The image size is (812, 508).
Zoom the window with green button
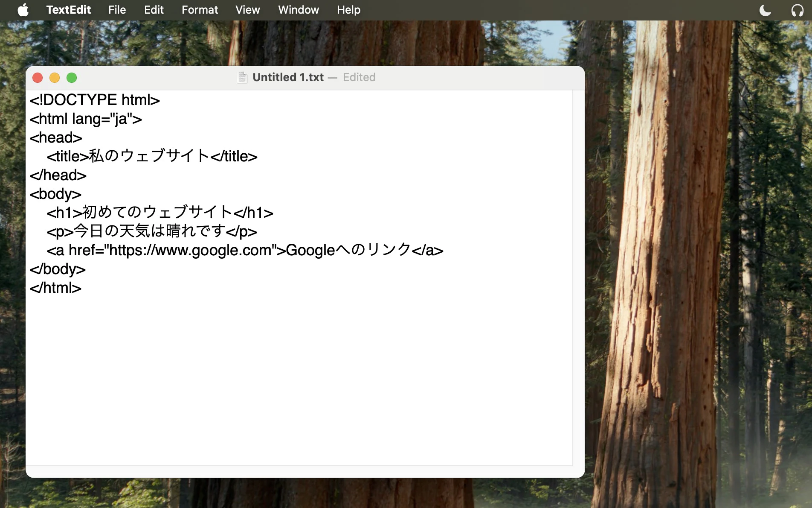[x=72, y=78]
